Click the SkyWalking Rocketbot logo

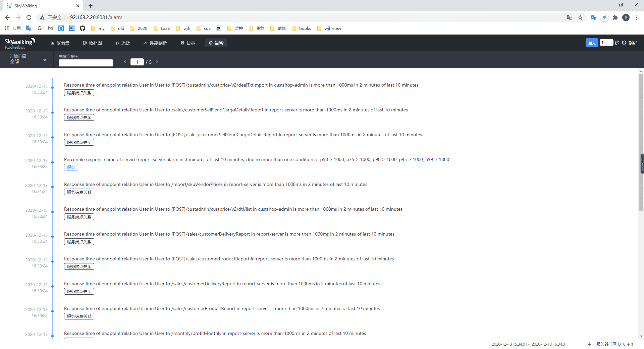tap(19, 43)
